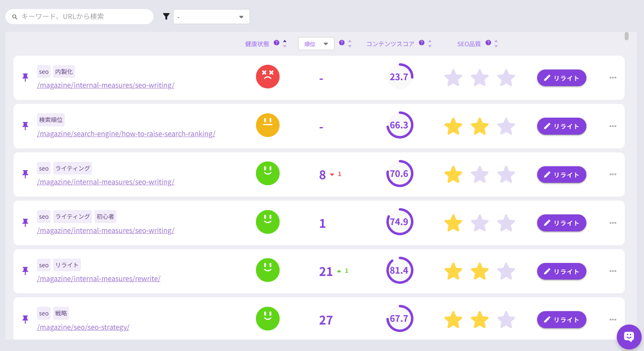
Task: Click the SEO品質 column header
Action: coord(469,44)
